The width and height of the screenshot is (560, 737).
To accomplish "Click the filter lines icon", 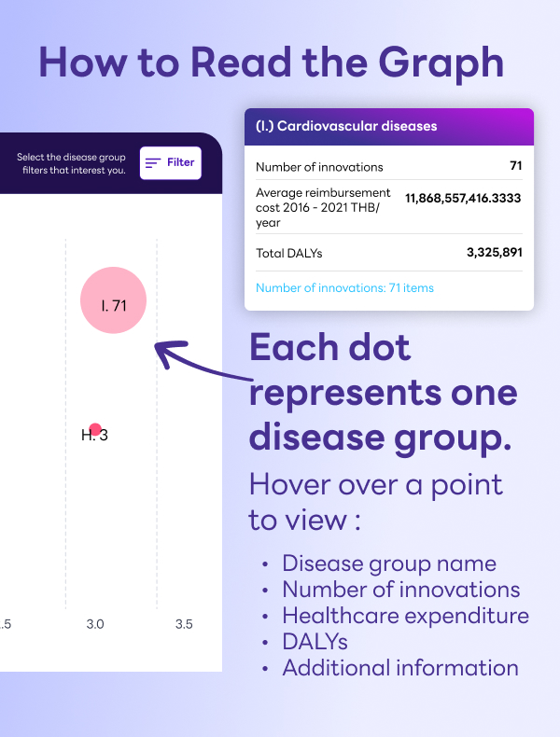I will coord(153,162).
